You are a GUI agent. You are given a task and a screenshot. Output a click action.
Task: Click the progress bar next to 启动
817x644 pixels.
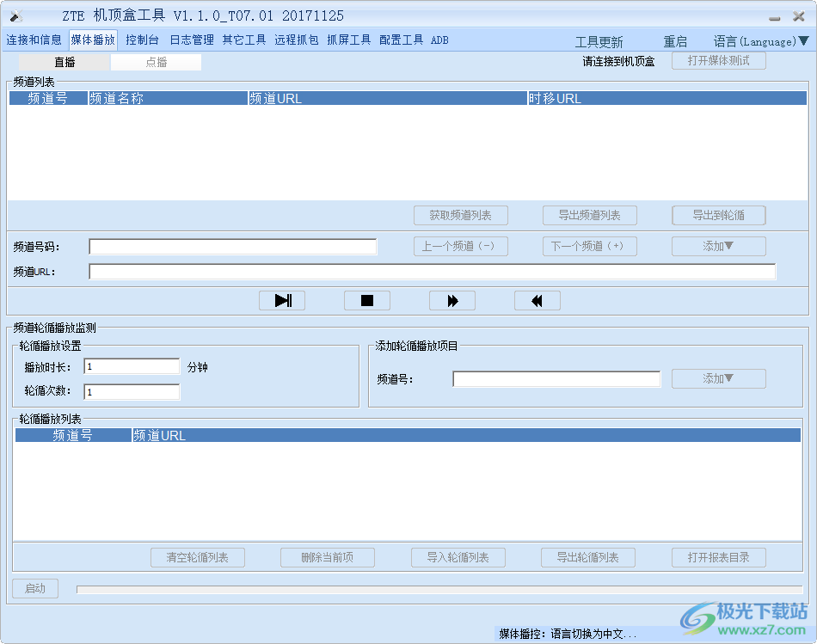pos(439,589)
